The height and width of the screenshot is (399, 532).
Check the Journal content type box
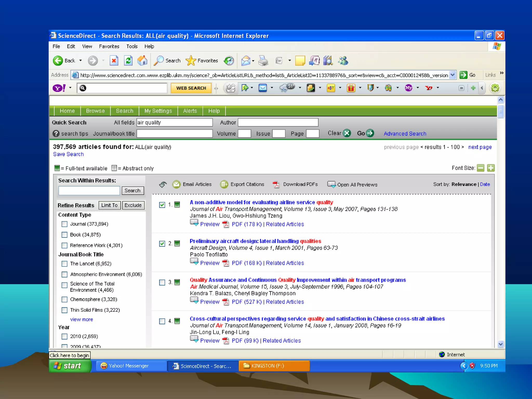pyautogui.click(x=64, y=224)
